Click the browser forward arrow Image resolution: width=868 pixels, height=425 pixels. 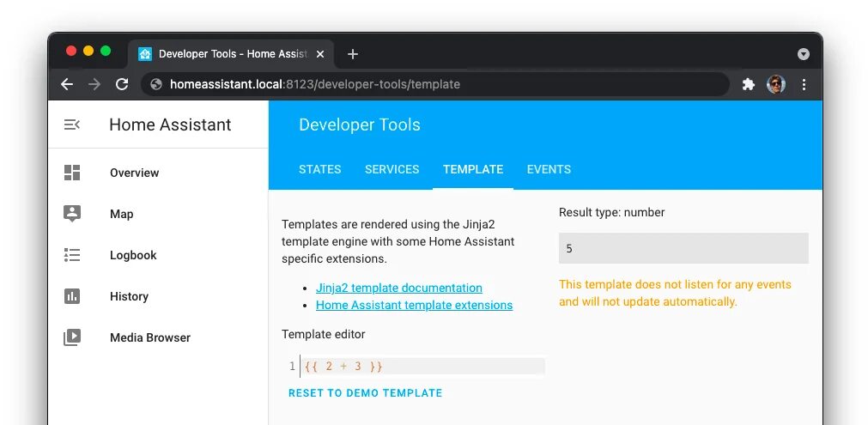coord(94,84)
